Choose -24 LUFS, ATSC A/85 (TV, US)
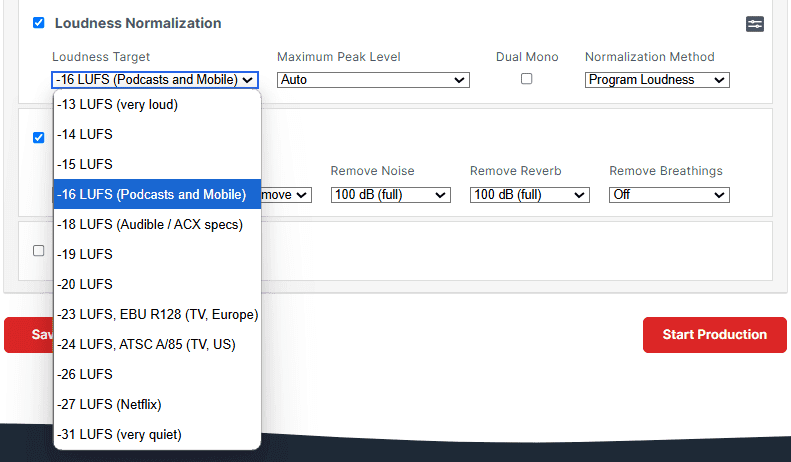Screen dimensions: 791x462 [157, 344]
